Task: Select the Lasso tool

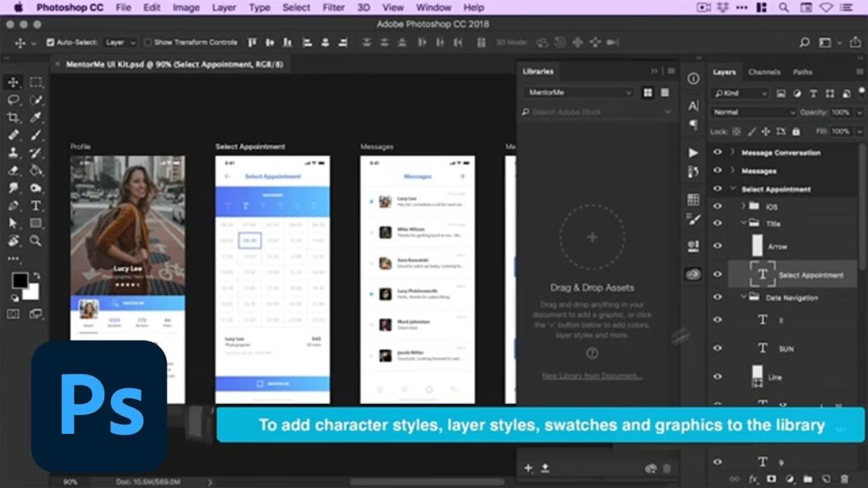Action: click(14, 99)
